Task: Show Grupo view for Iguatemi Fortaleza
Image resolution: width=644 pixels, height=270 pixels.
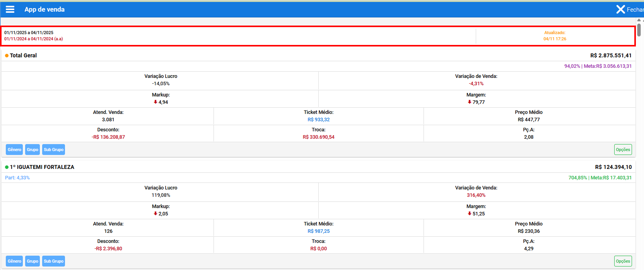Action: click(32, 261)
